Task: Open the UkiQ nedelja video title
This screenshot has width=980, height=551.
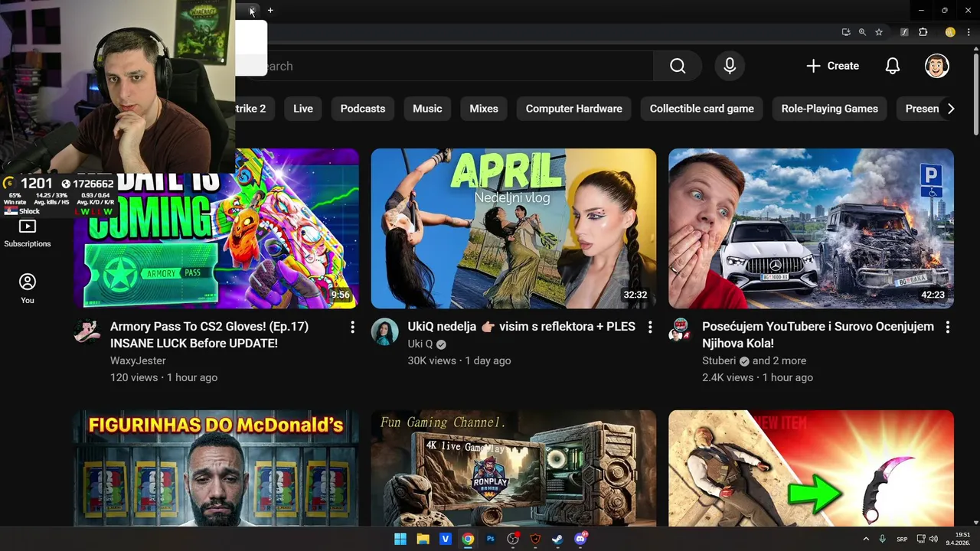Action: point(521,327)
